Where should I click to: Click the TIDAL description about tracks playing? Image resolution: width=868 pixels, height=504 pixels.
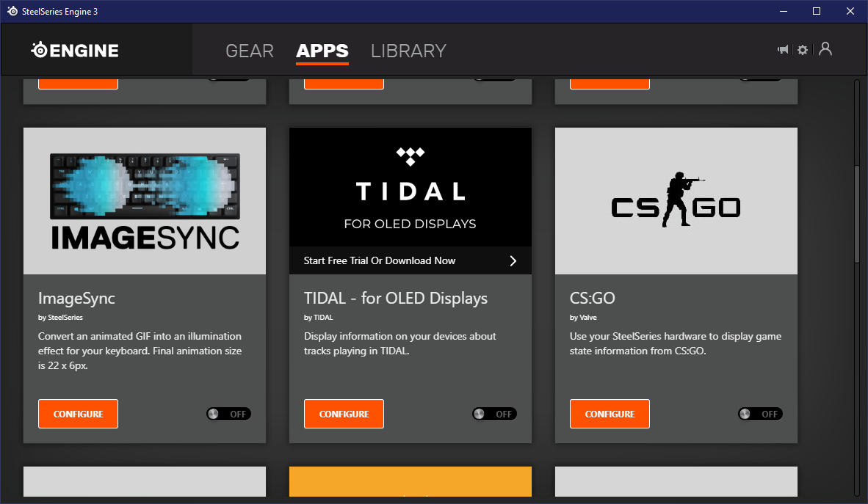point(399,343)
